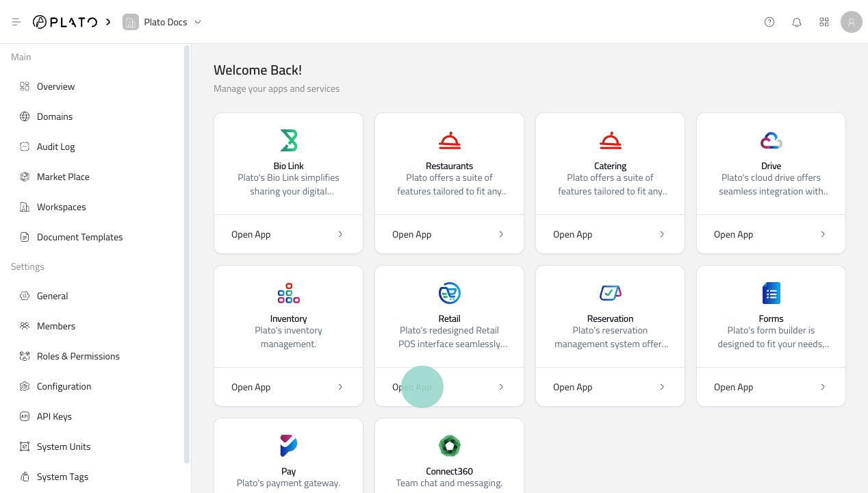This screenshot has height=493, width=868.
Task: Open App for Forms
Action: [771, 387]
